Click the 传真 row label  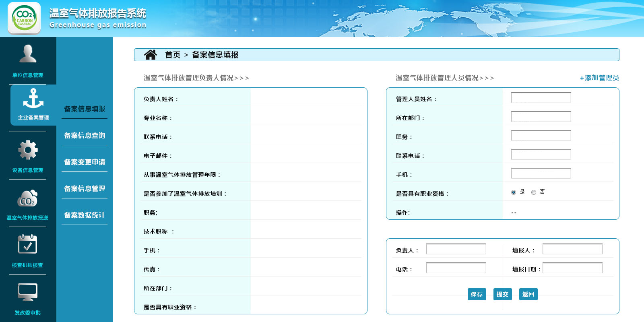point(152,269)
